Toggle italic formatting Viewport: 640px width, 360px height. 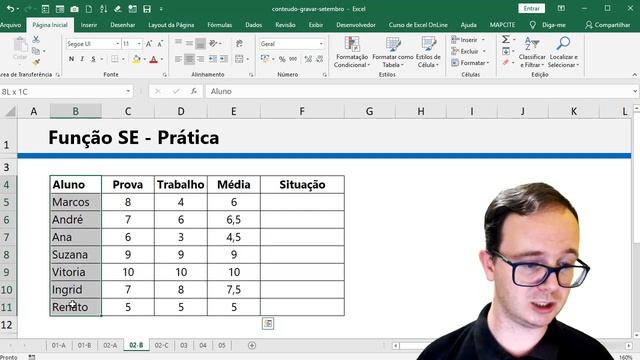pos(82,59)
